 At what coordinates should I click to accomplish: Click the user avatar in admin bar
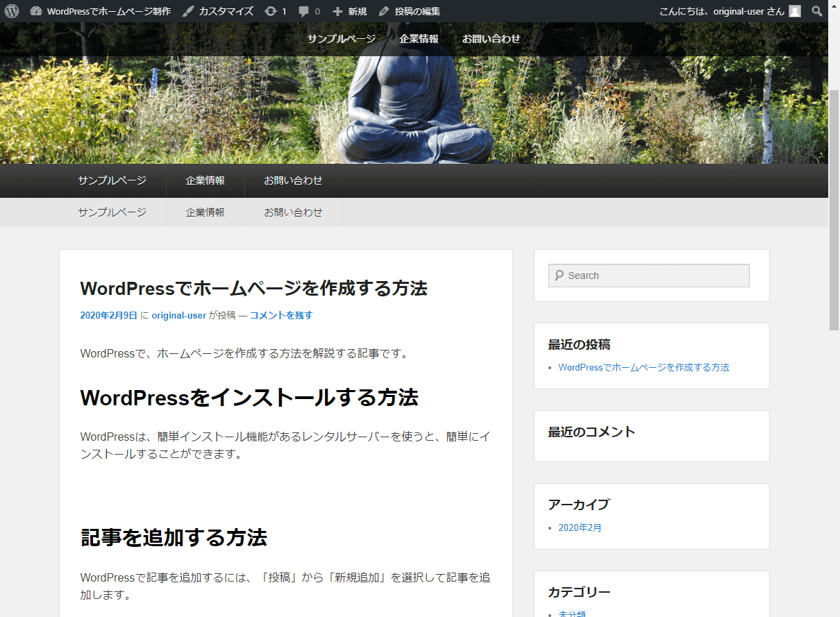(795, 11)
